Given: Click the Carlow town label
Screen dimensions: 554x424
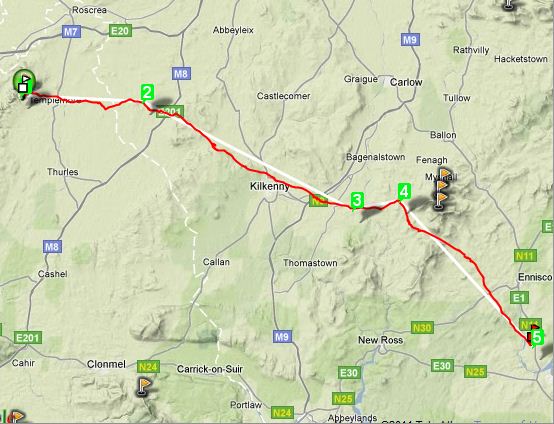Looking at the screenshot, I should point(406,82).
